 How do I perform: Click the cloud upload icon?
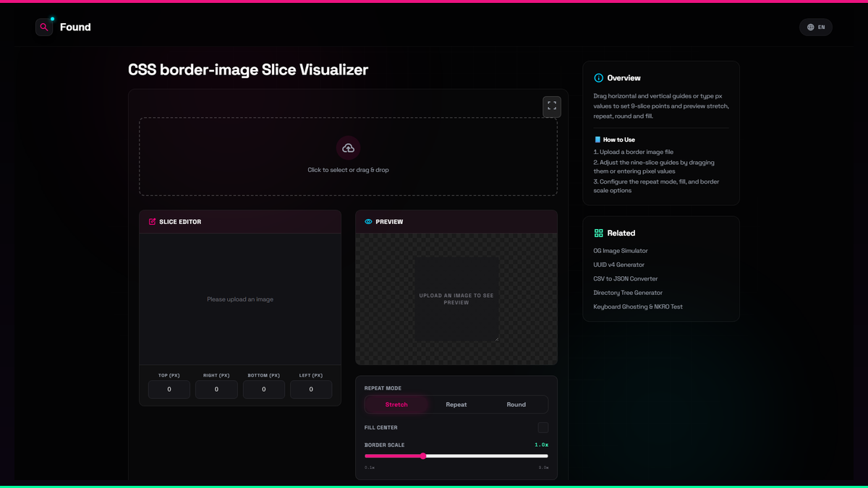(349, 147)
